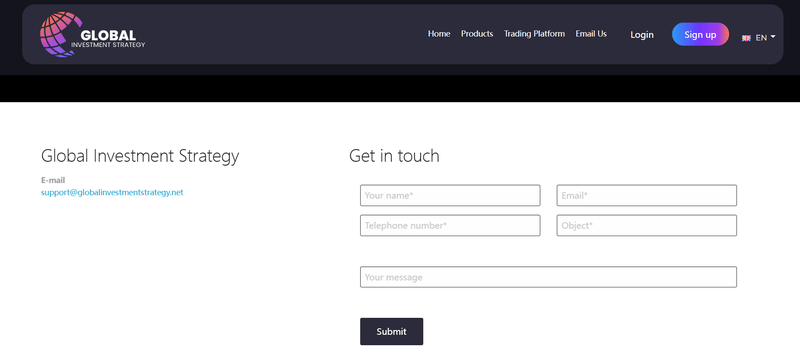Screen dimensions: 800x360
Task: Click the 'Get in touch' heading
Action: click(x=394, y=156)
